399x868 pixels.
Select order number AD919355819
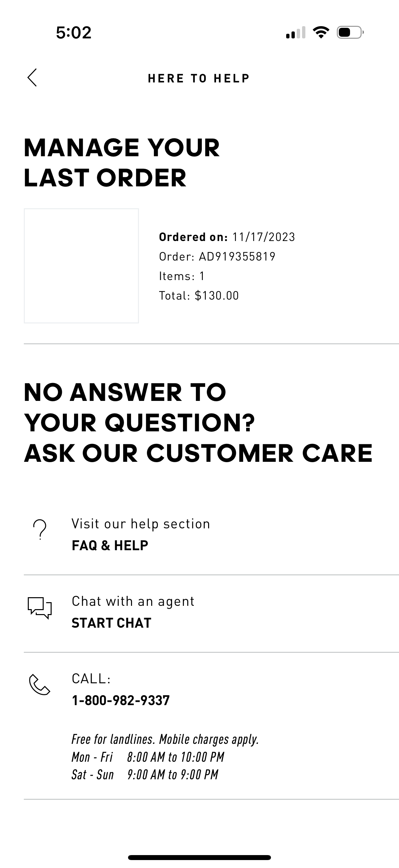[x=217, y=257]
